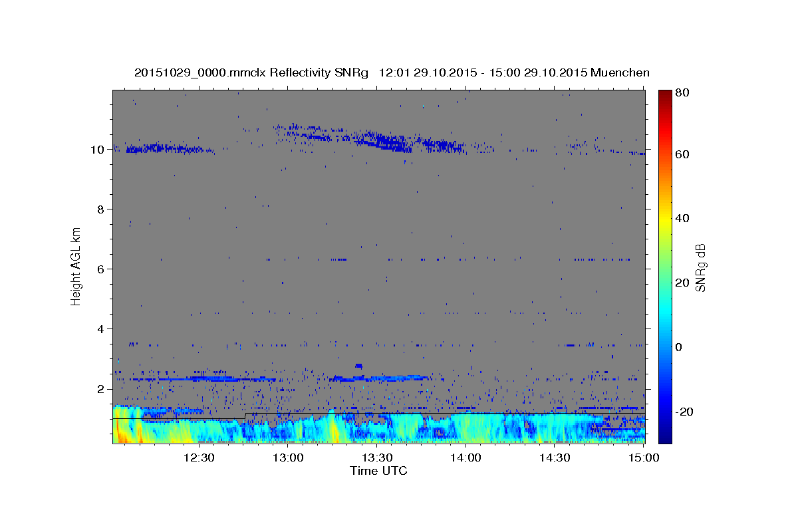Click the colorbar value -20

click(x=683, y=412)
